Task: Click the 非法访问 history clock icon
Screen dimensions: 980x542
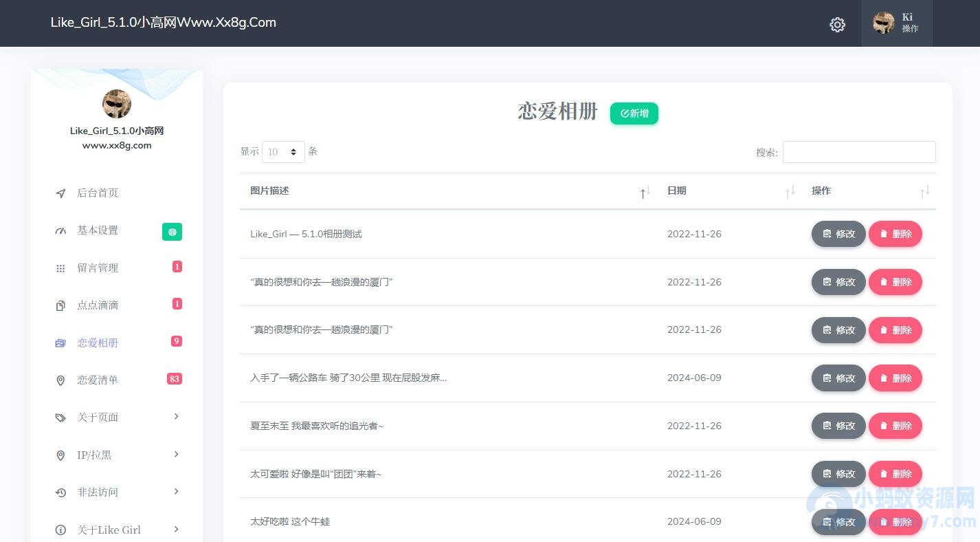Action: click(60, 492)
